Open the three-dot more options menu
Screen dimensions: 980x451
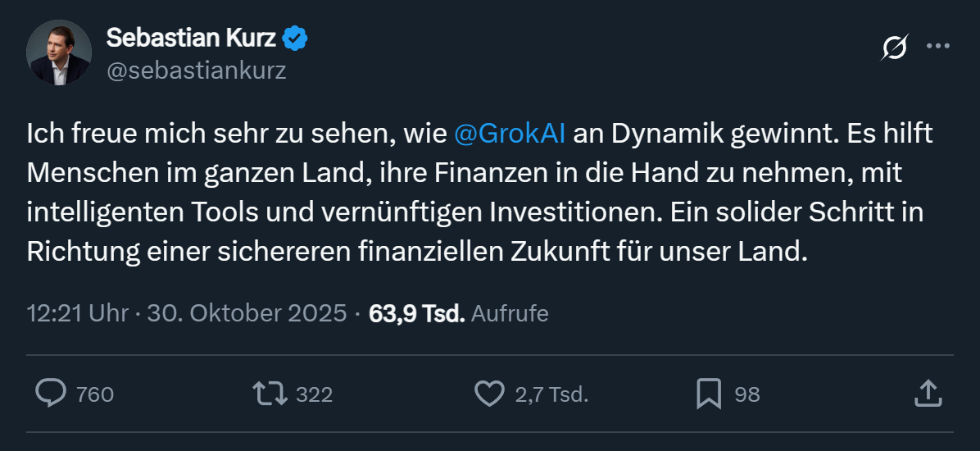tap(938, 47)
